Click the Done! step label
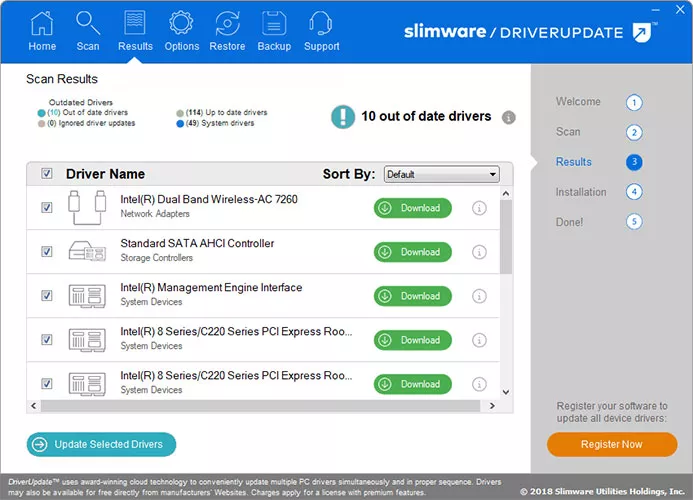The image size is (693, 500). point(569,222)
